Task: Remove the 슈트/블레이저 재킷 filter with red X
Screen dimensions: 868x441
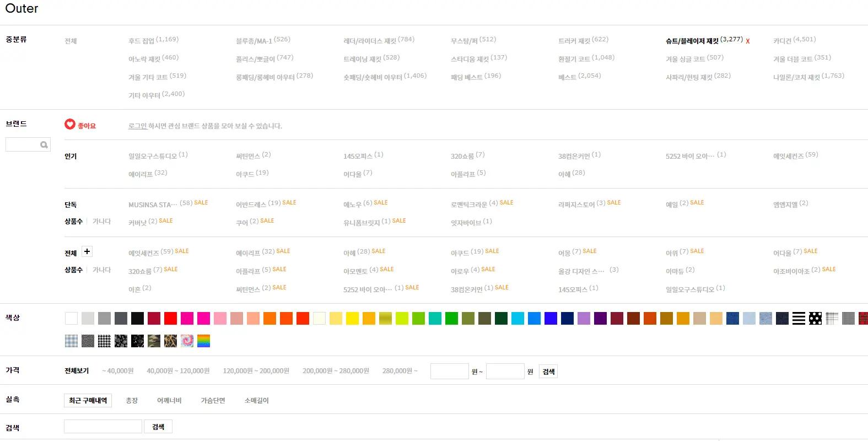Action: coord(747,41)
